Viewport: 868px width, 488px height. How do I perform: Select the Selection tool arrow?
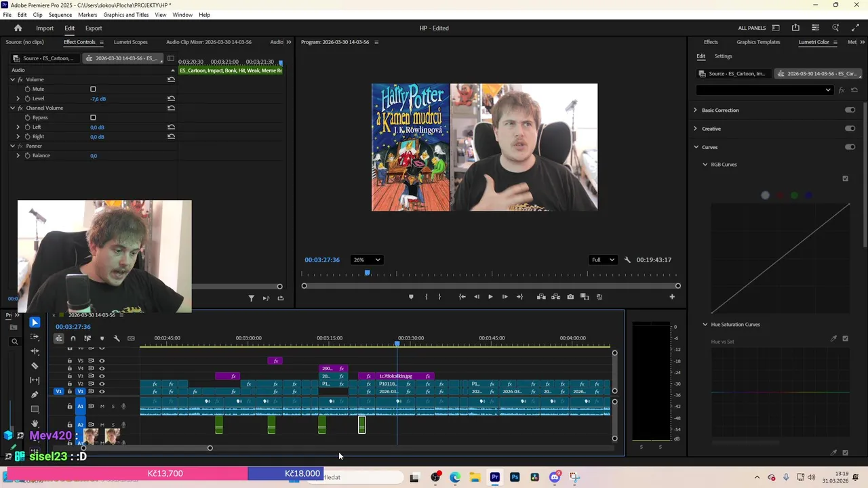tap(35, 323)
